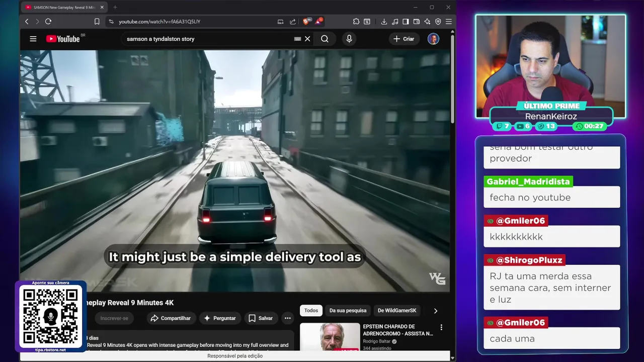Image resolution: width=644 pixels, height=362 pixels.
Task: Click into the YouTube search box
Action: click(x=206, y=39)
